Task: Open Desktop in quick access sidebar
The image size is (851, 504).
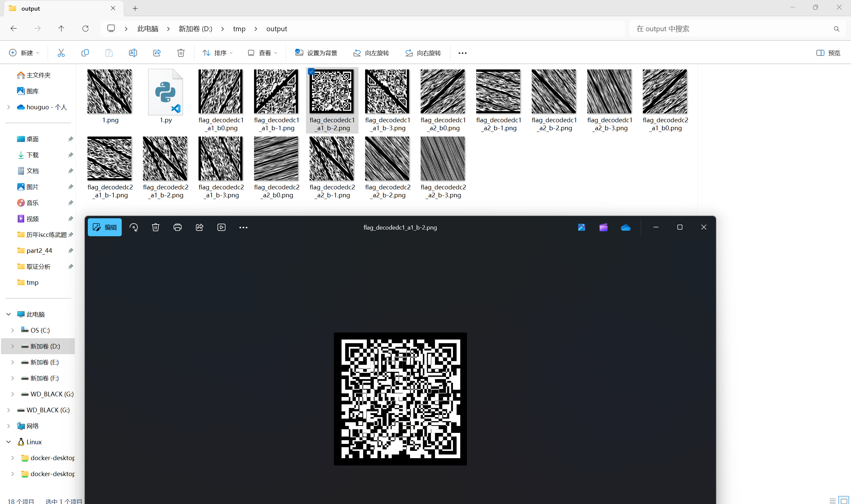Action: pyautogui.click(x=33, y=139)
